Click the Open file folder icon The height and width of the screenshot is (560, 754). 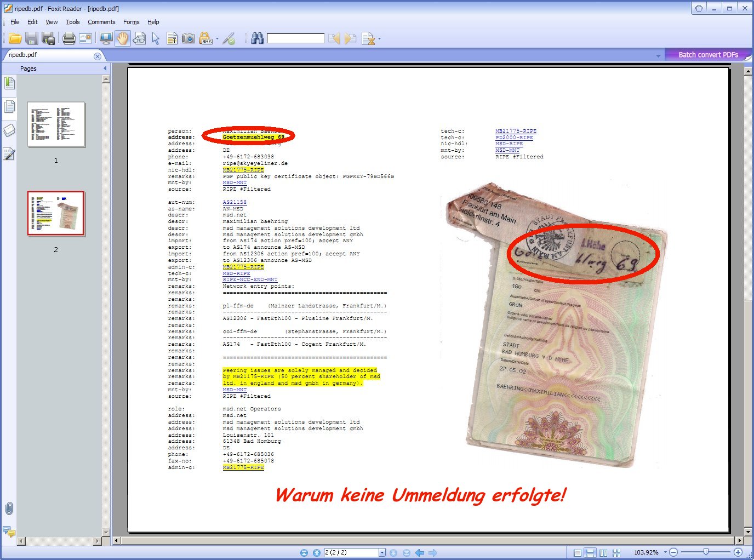tap(15, 38)
